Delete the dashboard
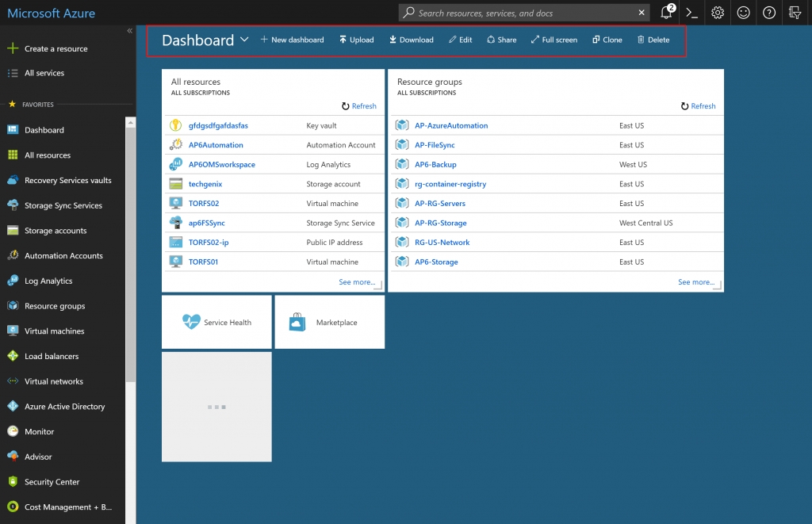The image size is (812, 524). tap(653, 40)
